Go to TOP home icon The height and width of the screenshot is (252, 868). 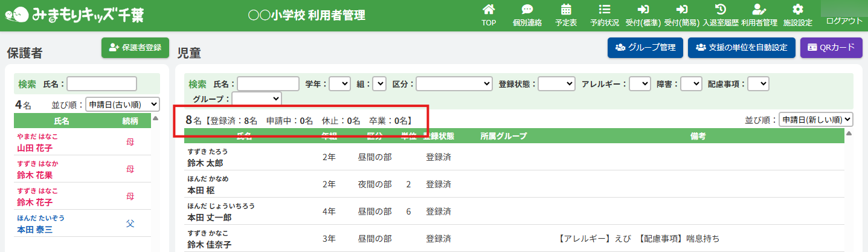[489, 10]
